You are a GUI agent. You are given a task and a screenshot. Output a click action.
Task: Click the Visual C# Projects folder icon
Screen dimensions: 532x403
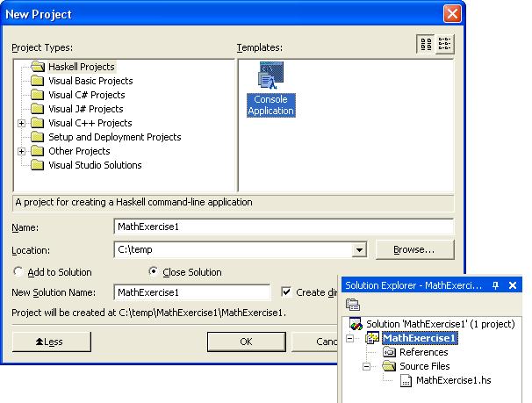38,95
